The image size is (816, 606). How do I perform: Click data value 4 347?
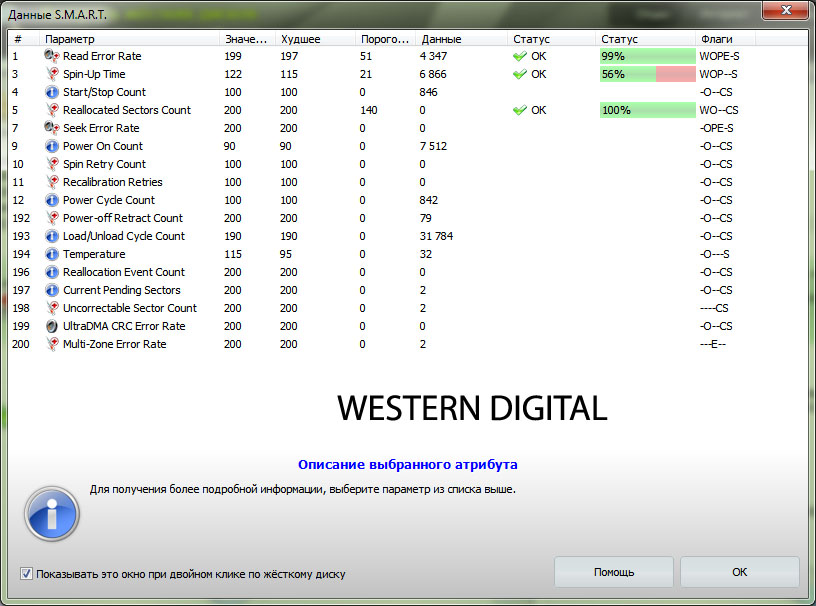point(433,56)
